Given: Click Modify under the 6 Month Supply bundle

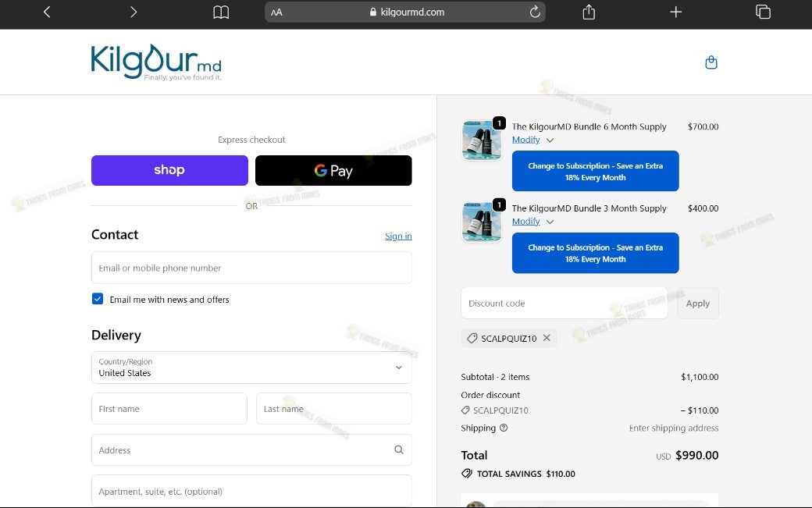Looking at the screenshot, I should coord(525,140).
